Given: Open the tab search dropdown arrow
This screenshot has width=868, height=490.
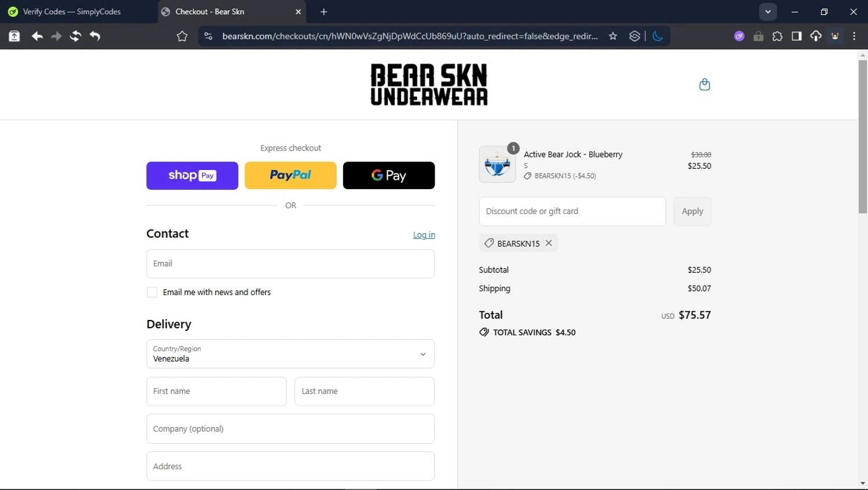Looking at the screenshot, I should click(768, 12).
